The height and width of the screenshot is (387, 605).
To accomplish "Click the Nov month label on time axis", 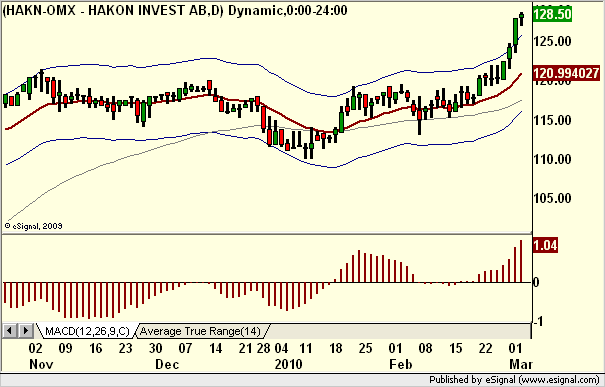I will pyautogui.click(x=41, y=364).
